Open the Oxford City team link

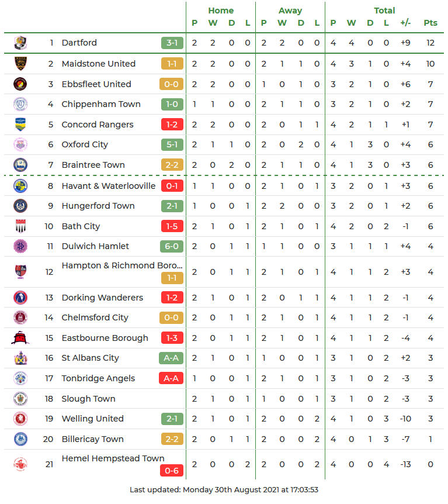[x=85, y=144]
